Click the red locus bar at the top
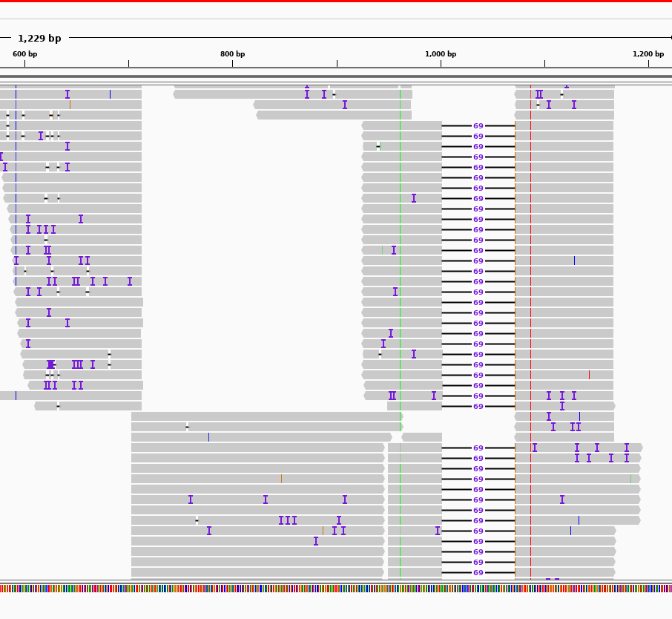The width and height of the screenshot is (672, 619). [336, 3]
